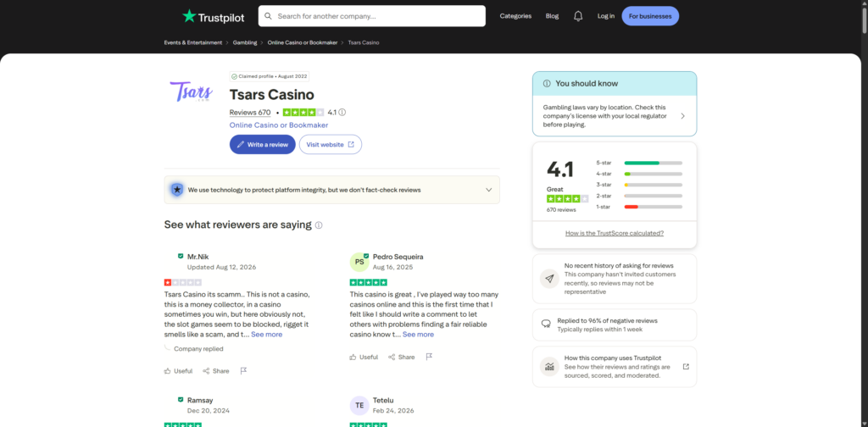Image resolution: width=868 pixels, height=427 pixels.
Task: Click reviewer name Mr.Nik
Action: [x=198, y=257]
